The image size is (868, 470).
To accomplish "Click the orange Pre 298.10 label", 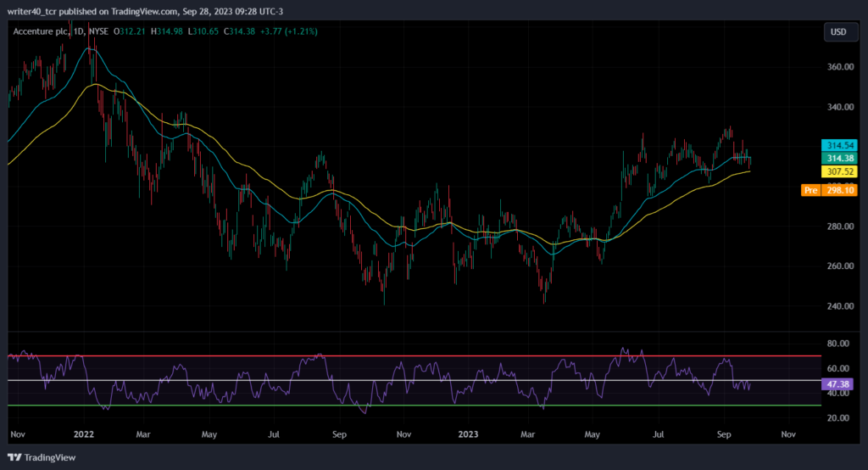I will pos(829,190).
